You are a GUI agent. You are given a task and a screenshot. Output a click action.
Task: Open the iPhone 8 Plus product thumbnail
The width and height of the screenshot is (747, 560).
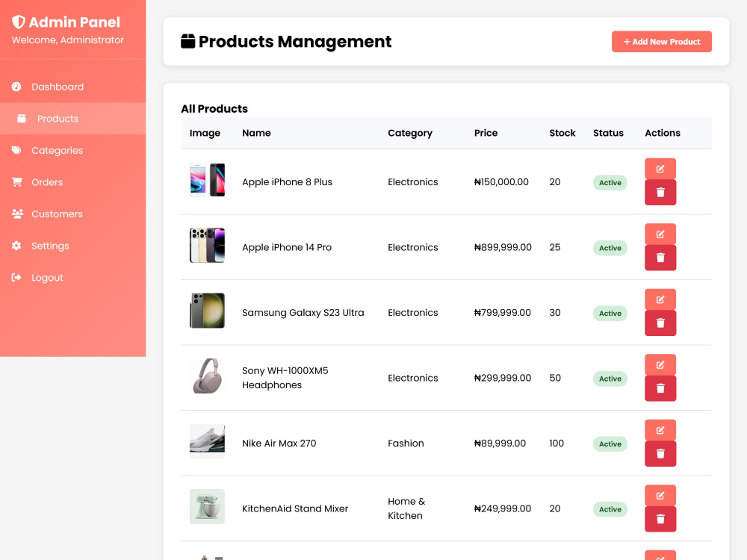207,180
